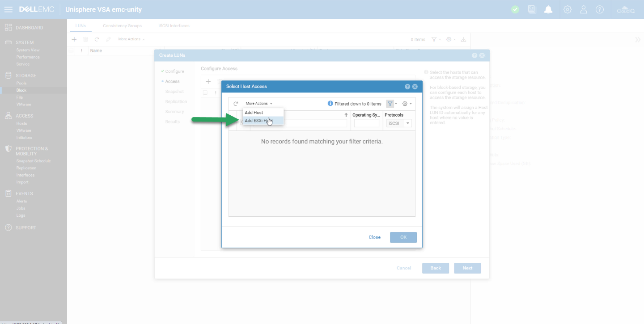Click Cancel in Create LUNs wizard
Screen dimensions: 644x324
(x=404, y=268)
